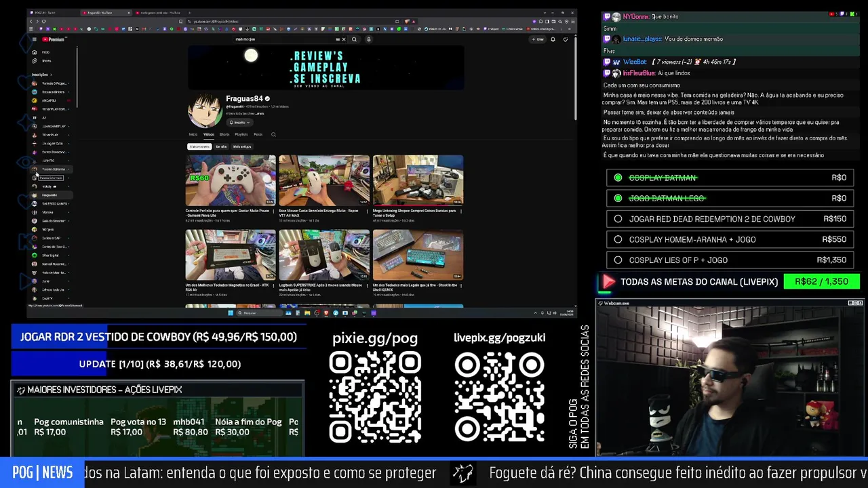Play the Controle Perfeito controller video

click(x=231, y=180)
